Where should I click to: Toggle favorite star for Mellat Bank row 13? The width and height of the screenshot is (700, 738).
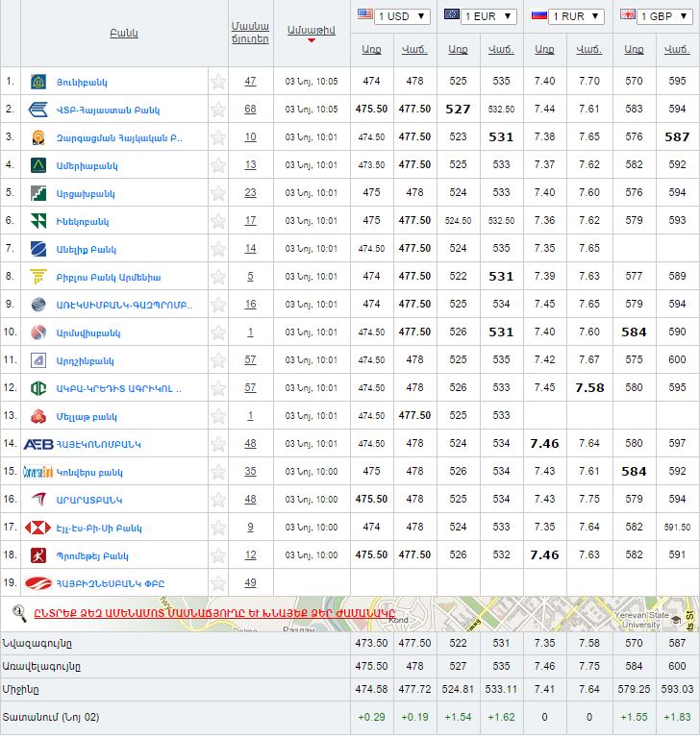point(218,416)
